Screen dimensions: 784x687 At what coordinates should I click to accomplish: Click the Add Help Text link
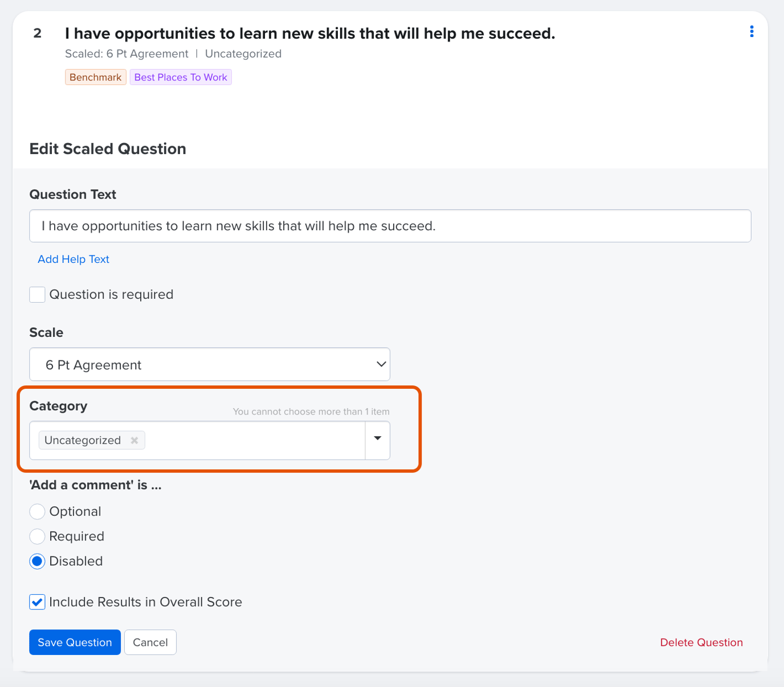pos(73,259)
